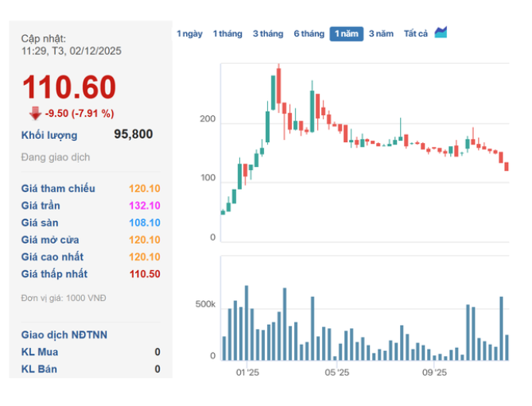Click the Khối lượng value 95,800
The image size is (532, 406).
[x=133, y=134]
